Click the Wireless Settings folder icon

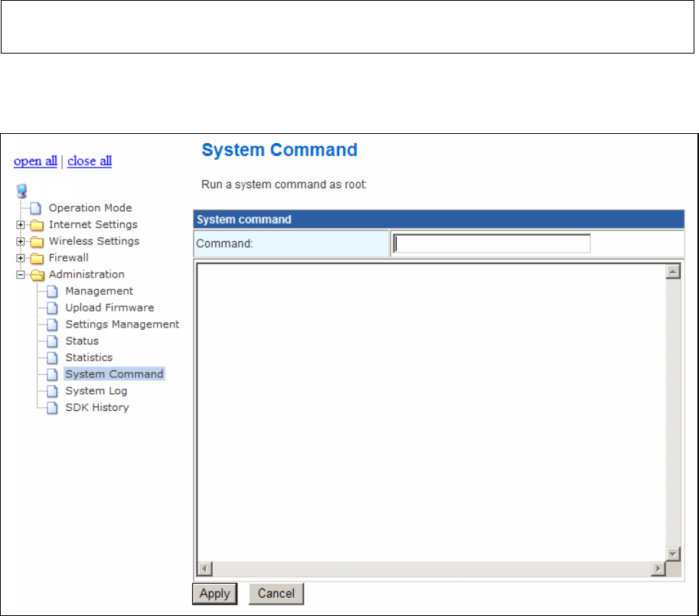[x=37, y=241]
